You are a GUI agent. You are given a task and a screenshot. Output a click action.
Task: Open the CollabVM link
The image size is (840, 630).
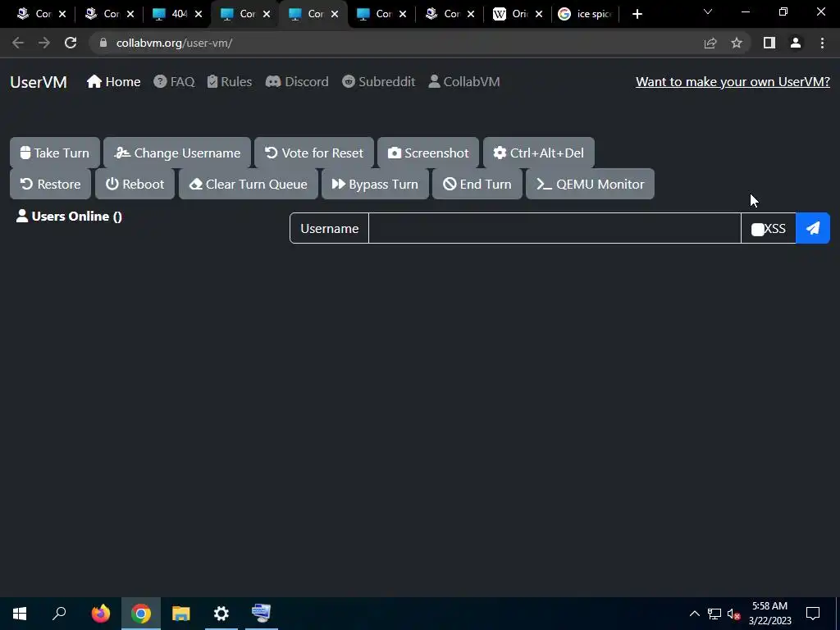tap(464, 81)
